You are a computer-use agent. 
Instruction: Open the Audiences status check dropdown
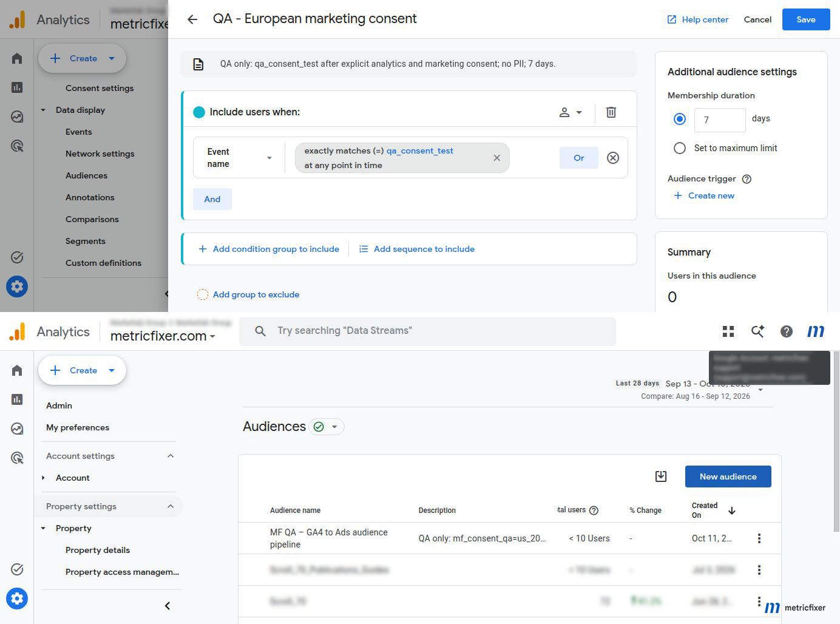tap(327, 427)
